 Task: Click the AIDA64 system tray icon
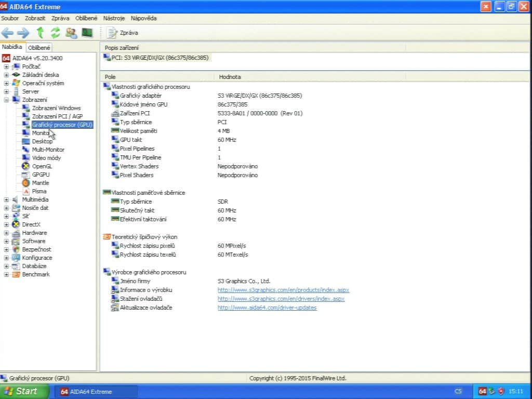[x=483, y=392]
